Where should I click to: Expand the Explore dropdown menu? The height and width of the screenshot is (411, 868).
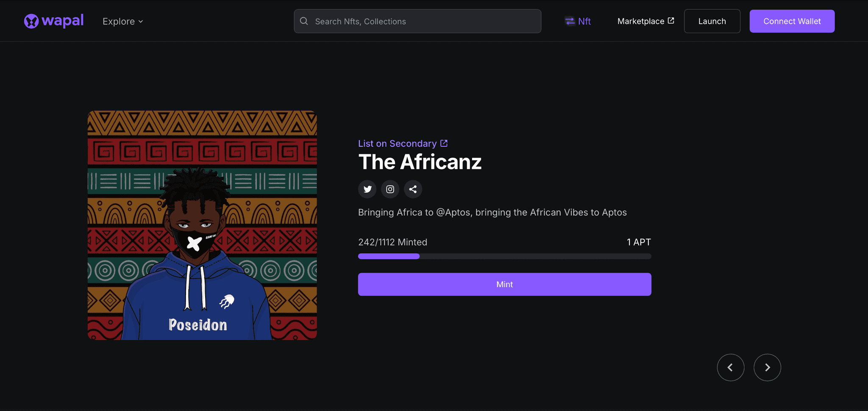tap(119, 21)
